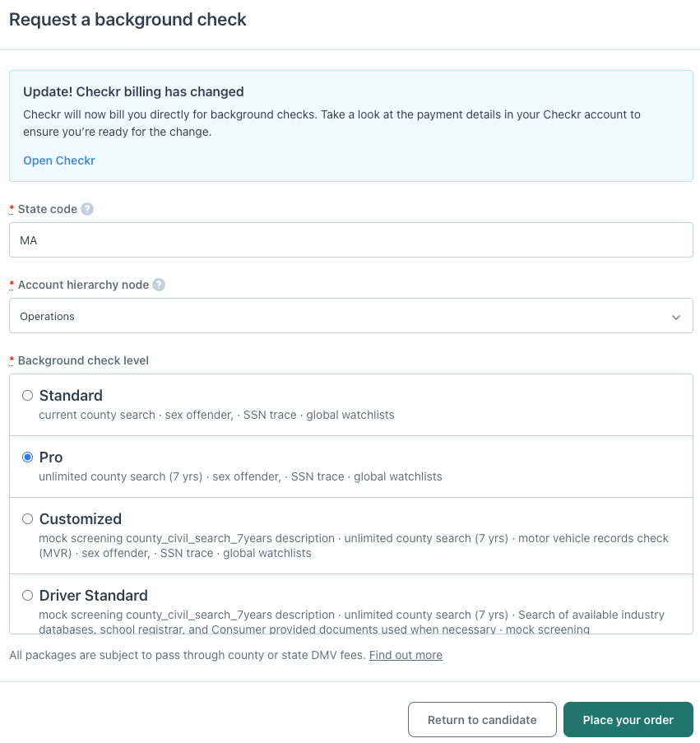Open Checkr from the billing update notice
This screenshot has width=700, height=743.
(x=58, y=160)
